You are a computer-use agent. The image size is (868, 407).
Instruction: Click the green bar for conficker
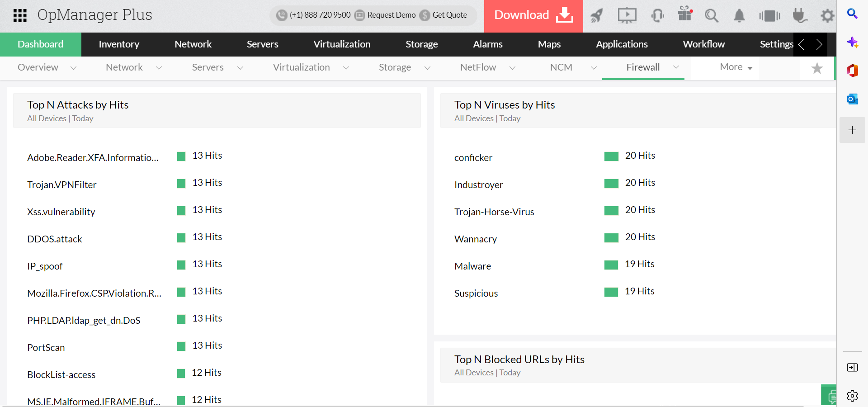[611, 156]
